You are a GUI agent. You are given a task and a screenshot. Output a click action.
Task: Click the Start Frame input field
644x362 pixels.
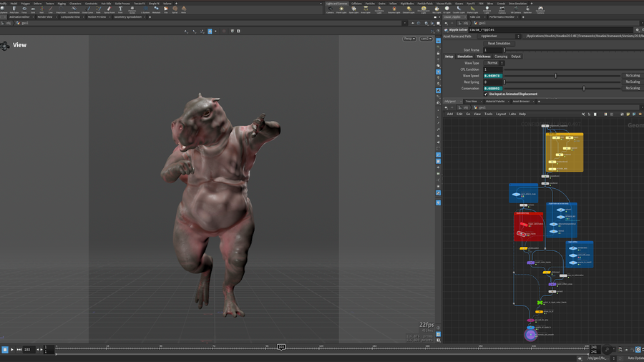pos(492,50)
